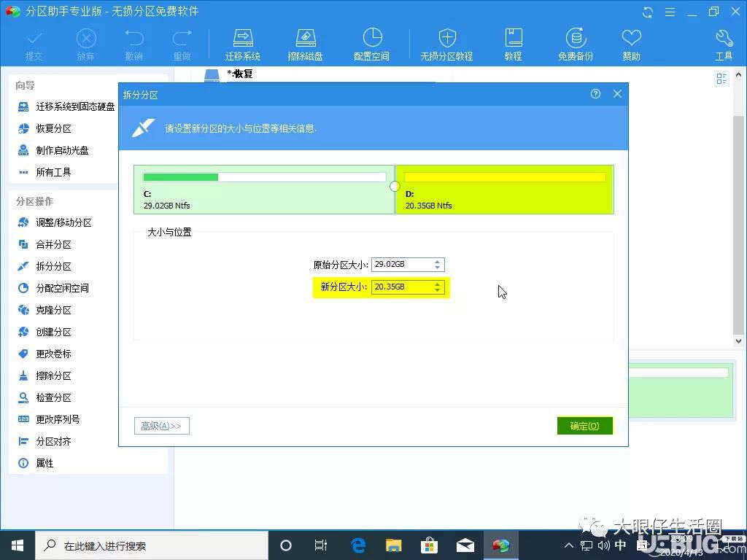Choose 检查分区 operation
The image size is (747, 560).
click(x=44, y=398)
